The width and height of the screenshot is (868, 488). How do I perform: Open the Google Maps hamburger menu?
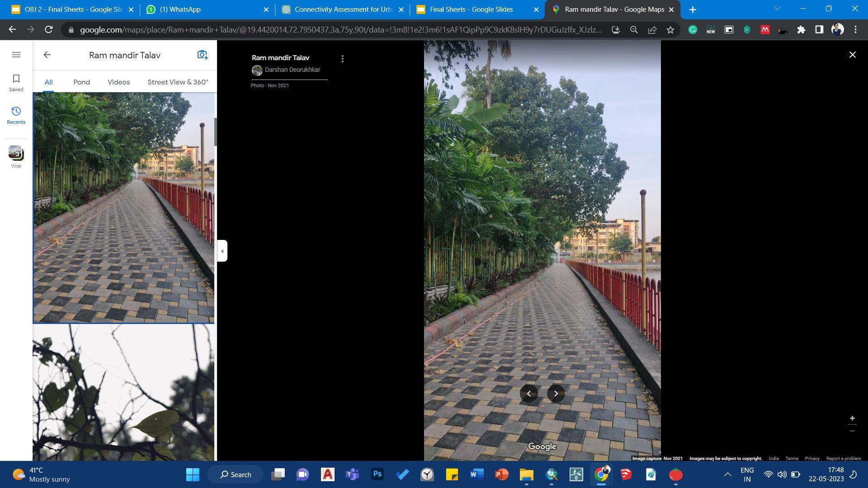tap(16, 55)
